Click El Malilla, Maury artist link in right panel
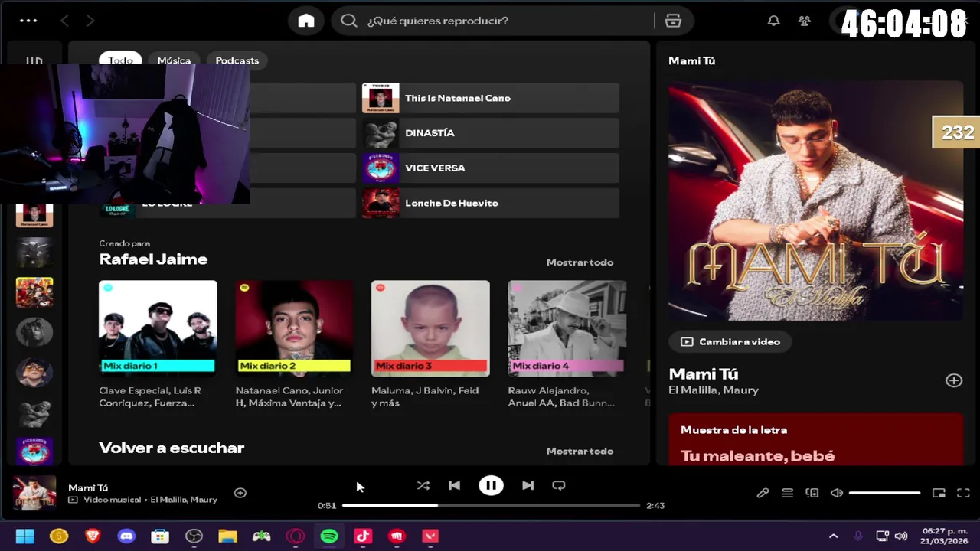This screenshot has height=551, width=980. point(714,390)
